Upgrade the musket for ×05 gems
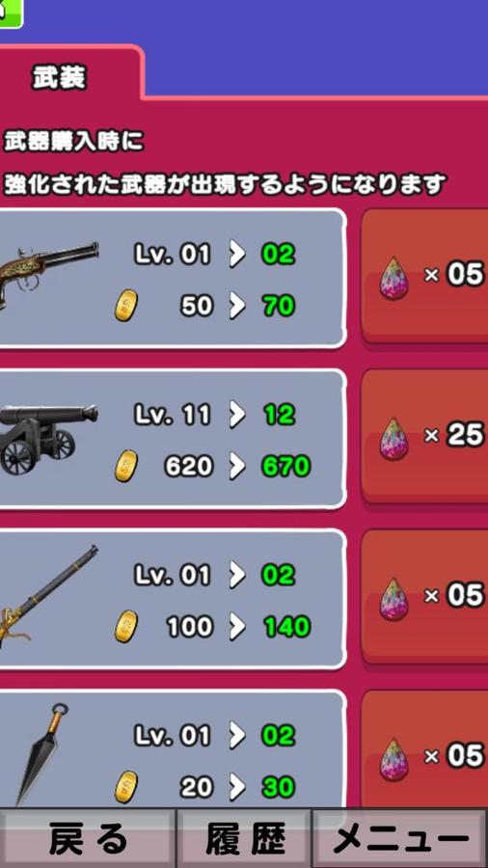Image resolution: width=488 pixels, height=868 pixels. click(x=424, y=598)
